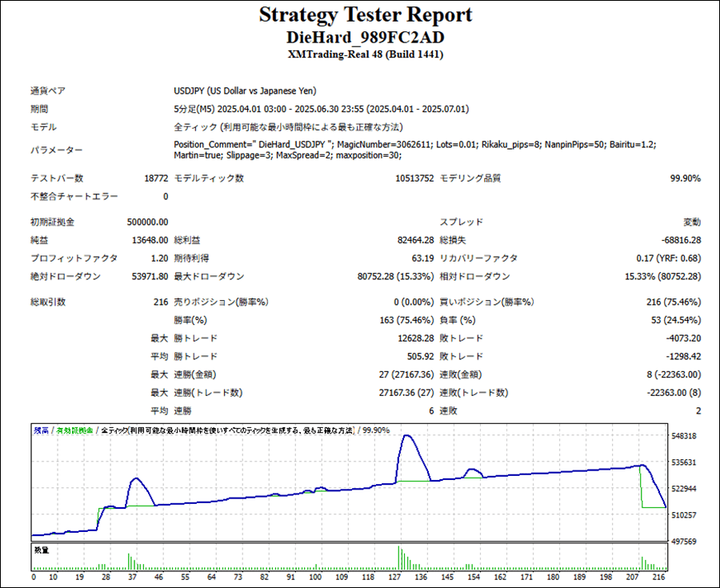Image resolution: width=720 pixels, height=588 pixels.
Task: Click net profit value 13648.00
Action: pyautogui.click(x=150, y=240)
